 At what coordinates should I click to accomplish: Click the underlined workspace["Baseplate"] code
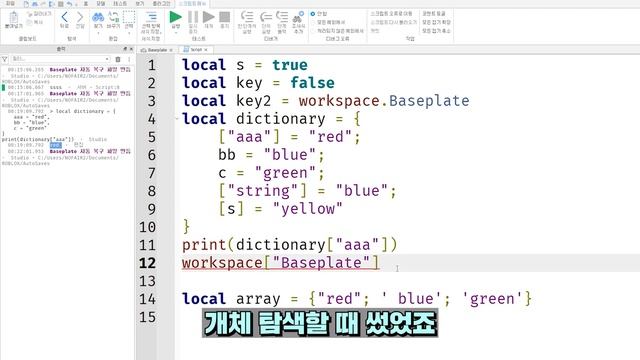pyautogui.click(x=281, y=263)
